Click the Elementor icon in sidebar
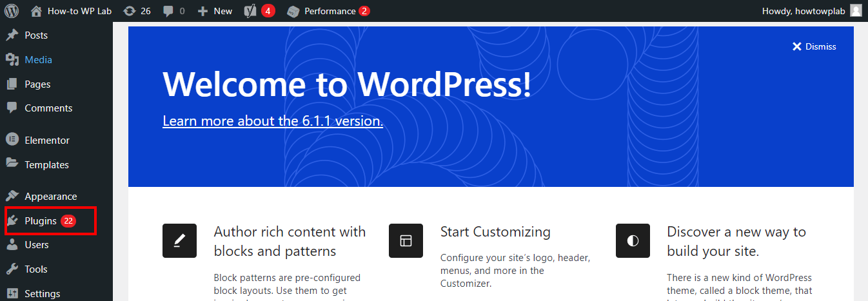 click(12, 140)
